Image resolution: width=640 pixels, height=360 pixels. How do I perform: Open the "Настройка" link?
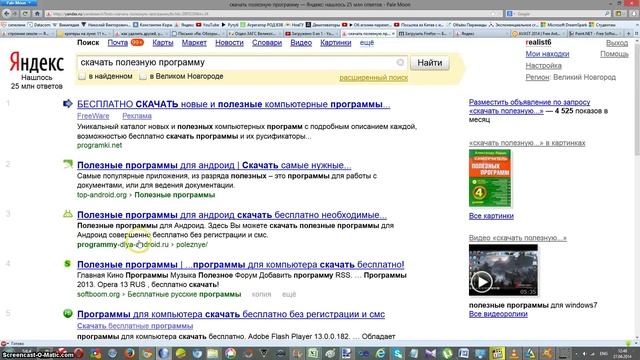click(x=543, y=66)
